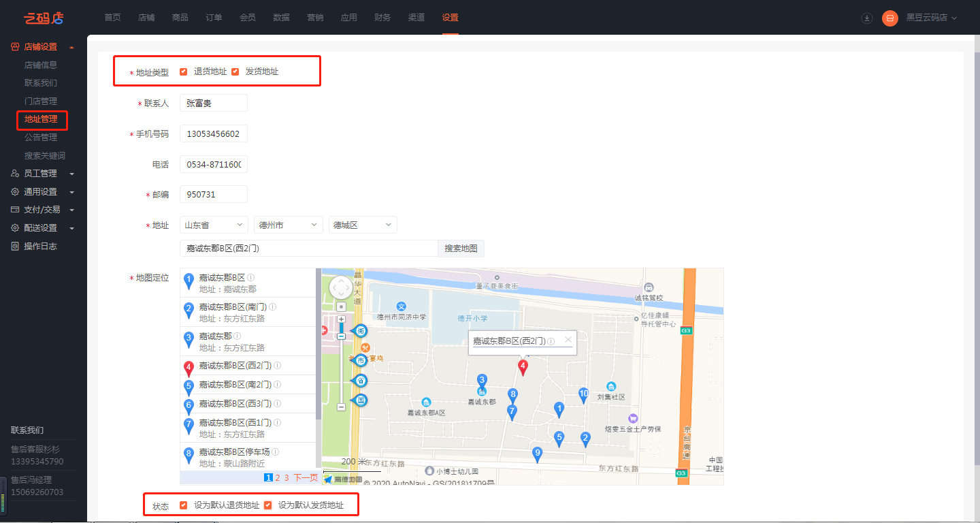Click the red marker 4 on the map
This screenshot has height=523, width=980.
tap(523, 368)
